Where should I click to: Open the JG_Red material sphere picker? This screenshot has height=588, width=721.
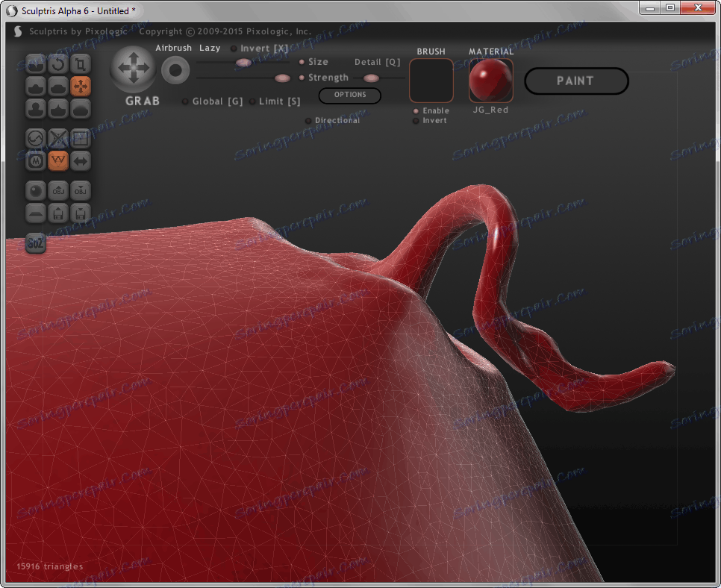(x=490, y=81)
